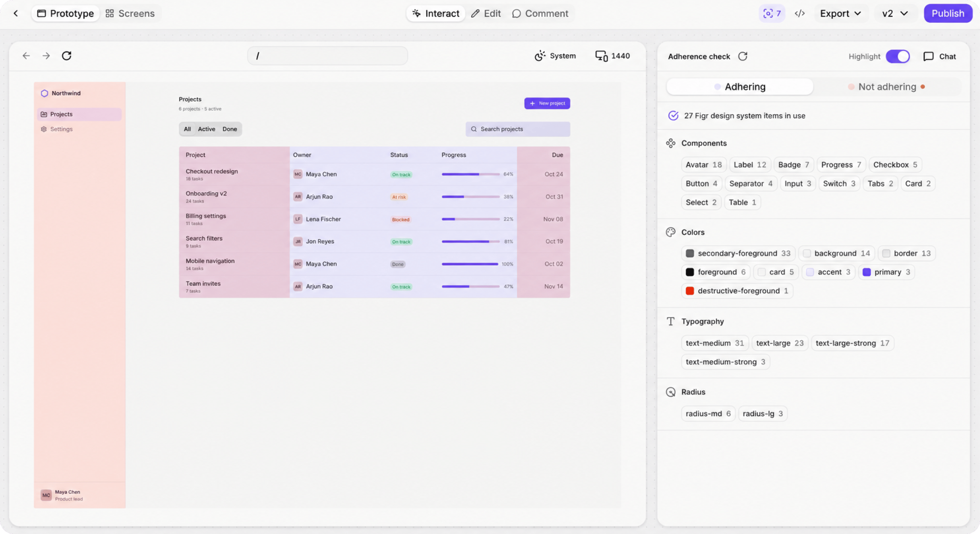Open the Export dropdown

click(x=840, y=13)
